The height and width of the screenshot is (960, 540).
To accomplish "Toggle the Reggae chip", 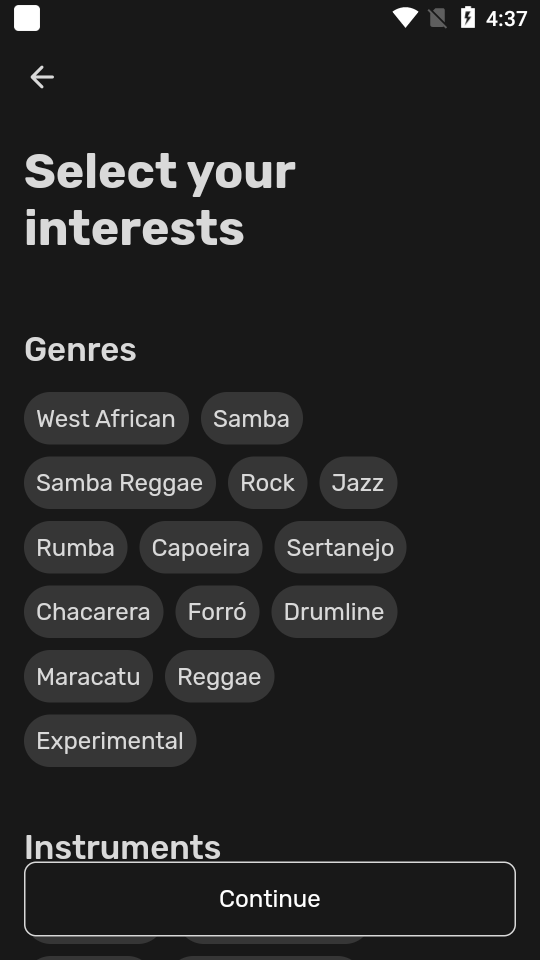I will click(220, 677).
